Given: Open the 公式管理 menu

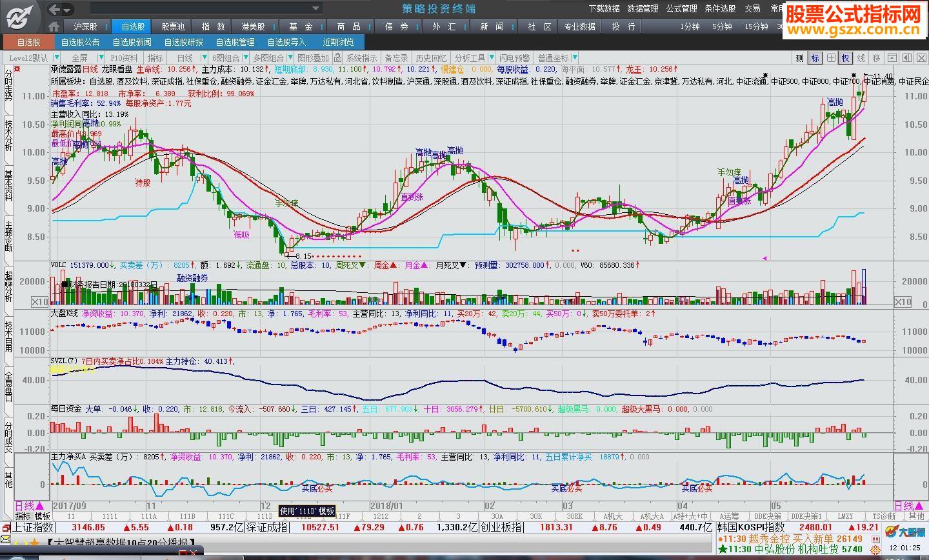Looking at the screenshot, I should point(681,9).
